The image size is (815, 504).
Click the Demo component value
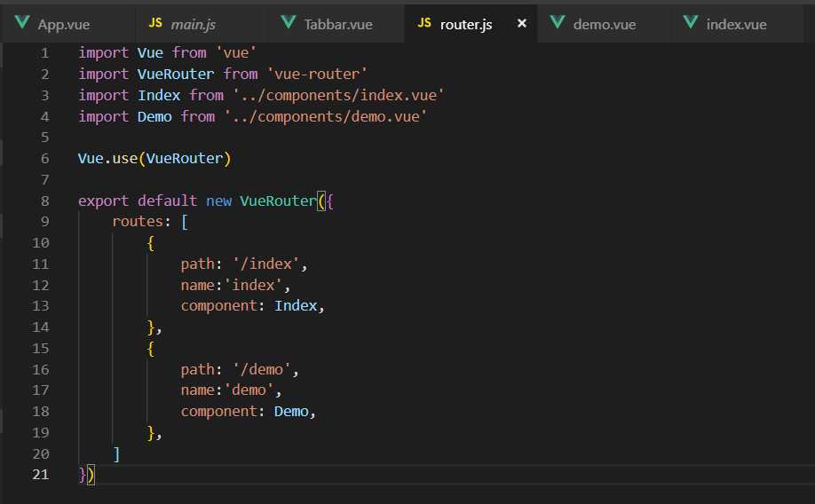[291, 412]
